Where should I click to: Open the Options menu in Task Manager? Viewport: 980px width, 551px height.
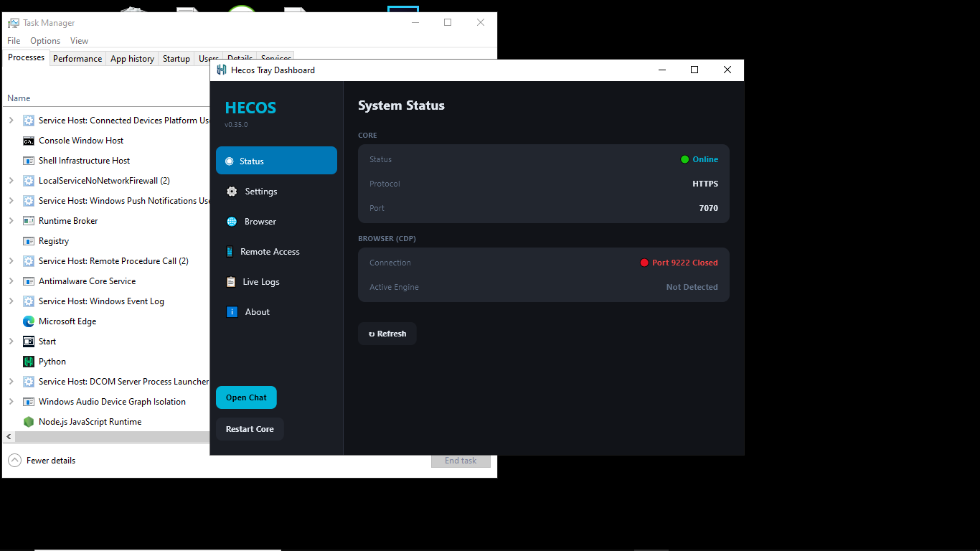pyautogui.click(x=45, y=41)
